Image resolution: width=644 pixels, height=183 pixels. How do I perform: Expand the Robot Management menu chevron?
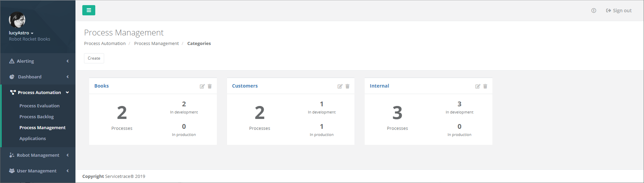point(68,155)
